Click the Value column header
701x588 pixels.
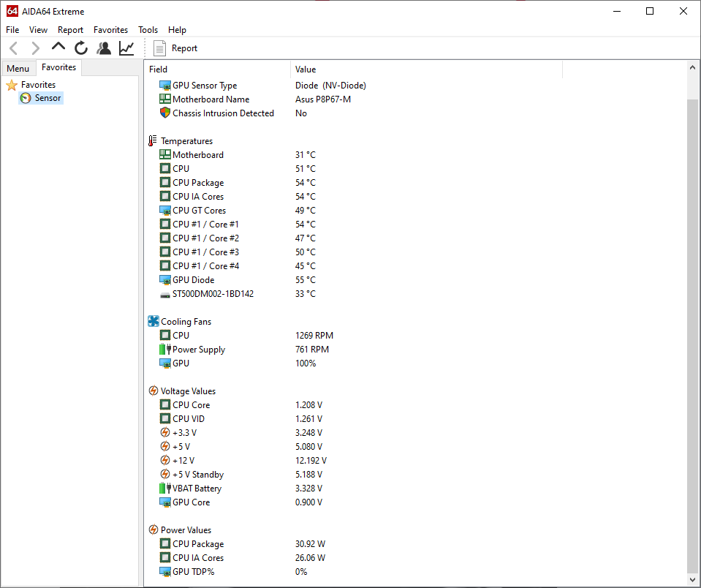(x=306, y=69)
